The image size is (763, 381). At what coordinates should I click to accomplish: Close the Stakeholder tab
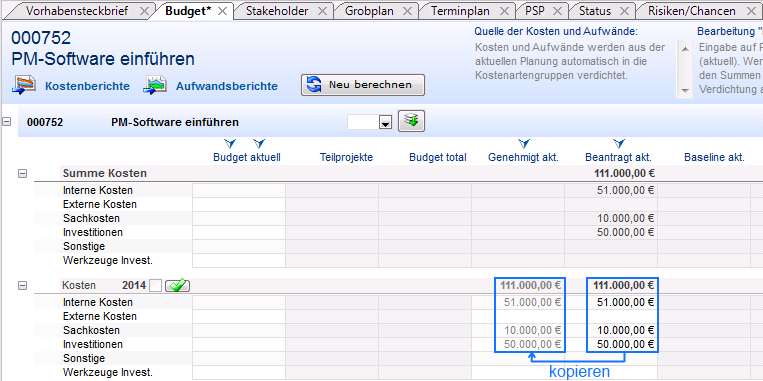(322, 11)
